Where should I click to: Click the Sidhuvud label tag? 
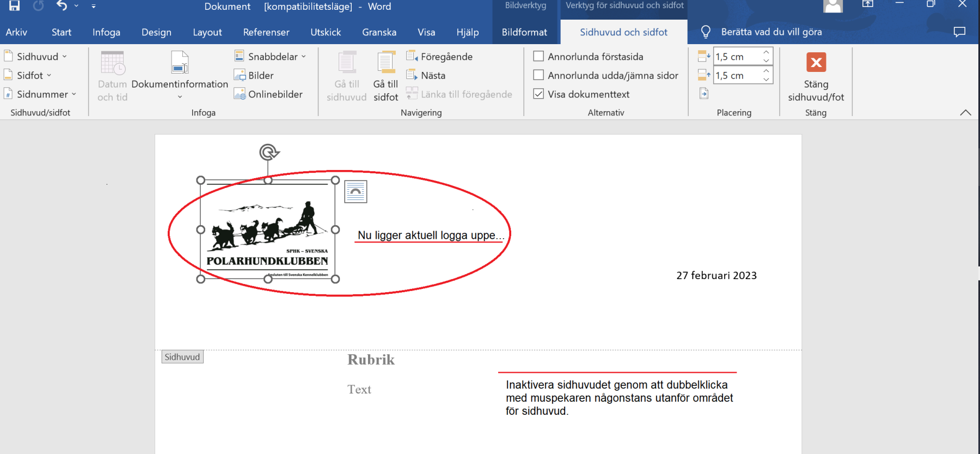(182, 357)
